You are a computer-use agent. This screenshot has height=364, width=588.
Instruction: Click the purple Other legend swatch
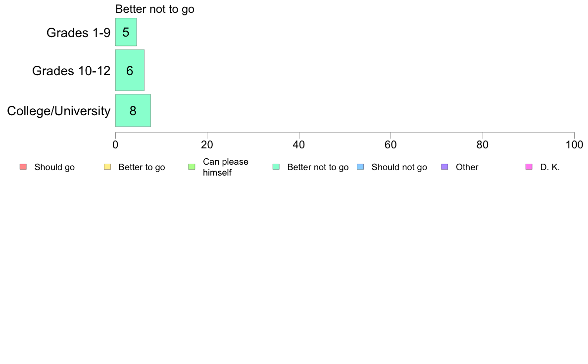[x=444, y=167]
